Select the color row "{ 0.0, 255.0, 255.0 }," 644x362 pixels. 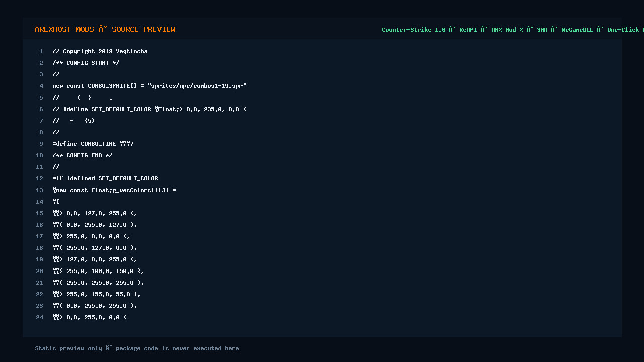coord(95,306)
